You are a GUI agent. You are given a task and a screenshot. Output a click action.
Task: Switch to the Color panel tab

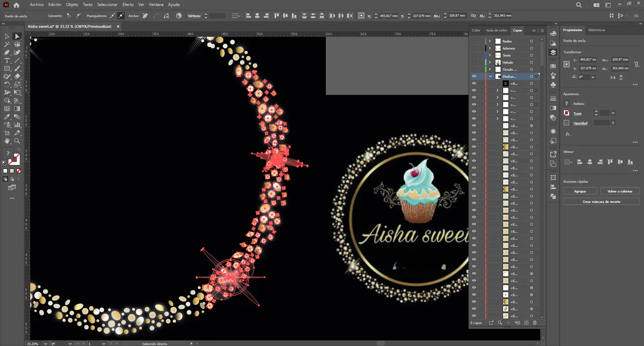tap(476, 30)
